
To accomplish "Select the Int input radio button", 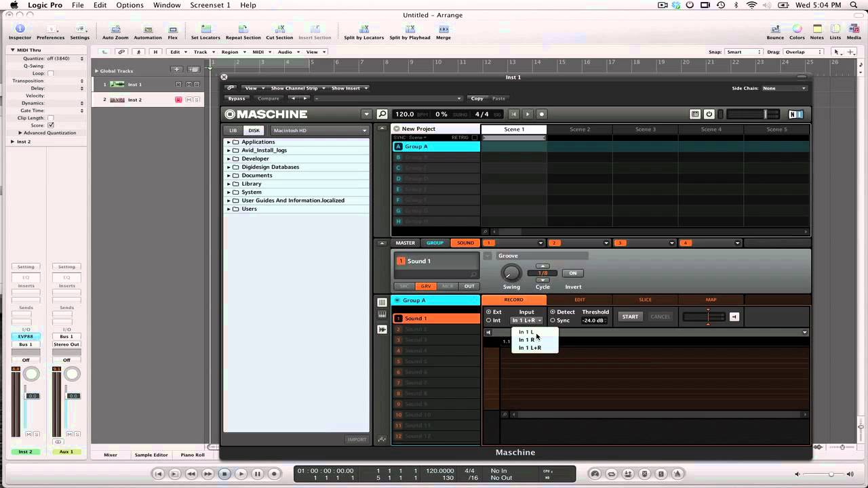I will (x=488, y=321).
